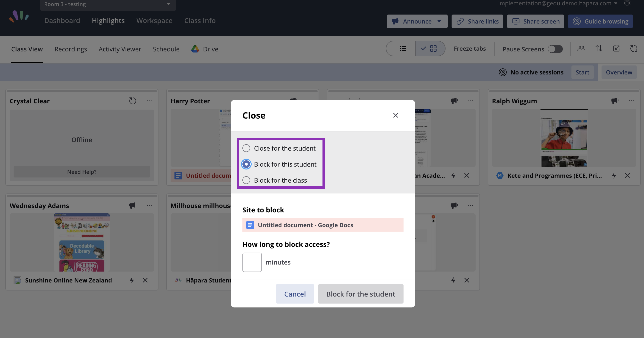This screenshot has width=644, height=338.
Task: Go to the Highlights menu
Action: pyautogui.click(x=108, y=20)
